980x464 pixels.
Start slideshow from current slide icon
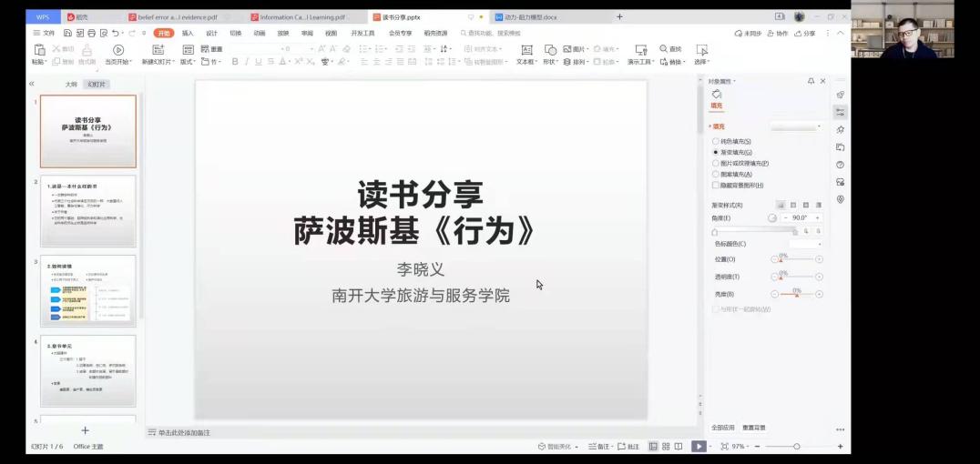pyautogui.click(x=117, y=50)
